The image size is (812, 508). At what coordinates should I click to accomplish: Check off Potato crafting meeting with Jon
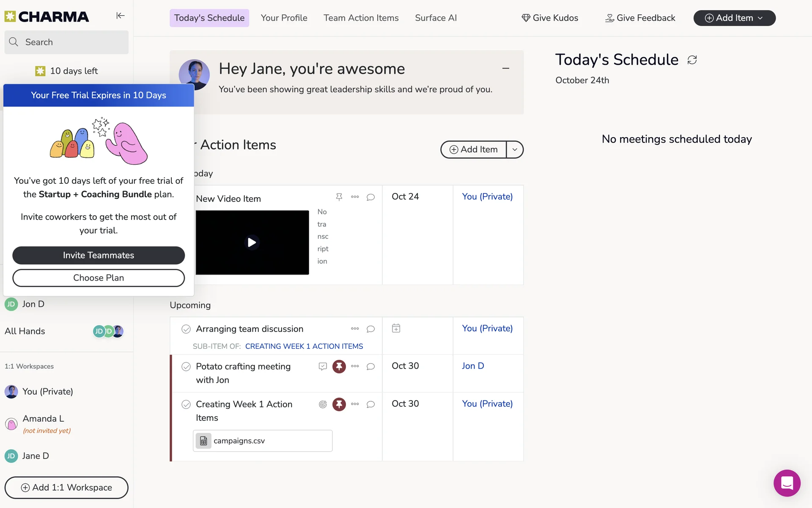coord(186,367)
